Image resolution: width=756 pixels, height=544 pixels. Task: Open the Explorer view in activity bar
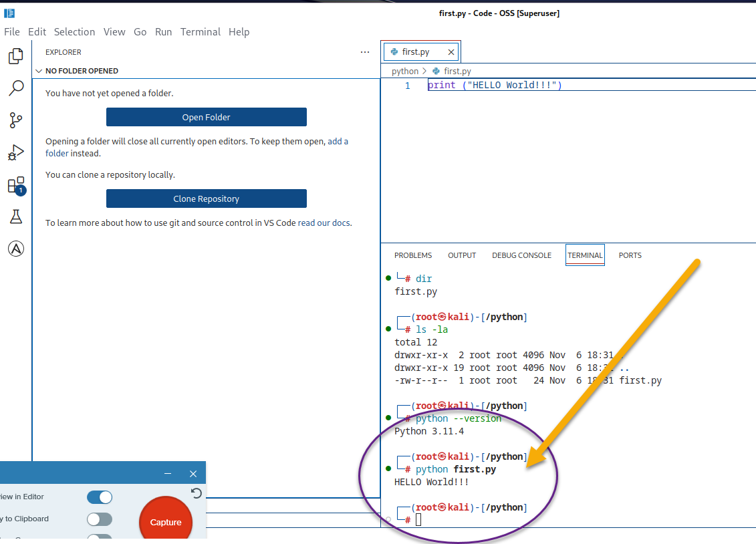point(16,56)
